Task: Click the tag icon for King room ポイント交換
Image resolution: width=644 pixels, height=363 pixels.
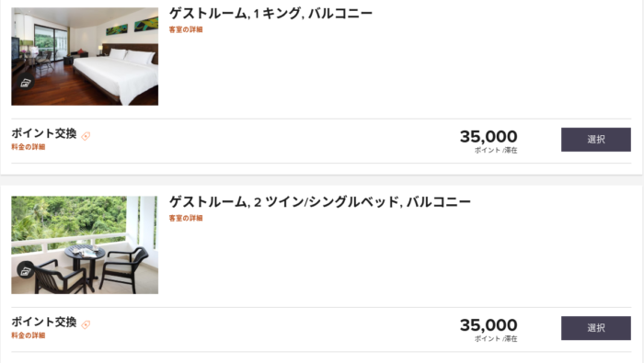Action: 86,136
